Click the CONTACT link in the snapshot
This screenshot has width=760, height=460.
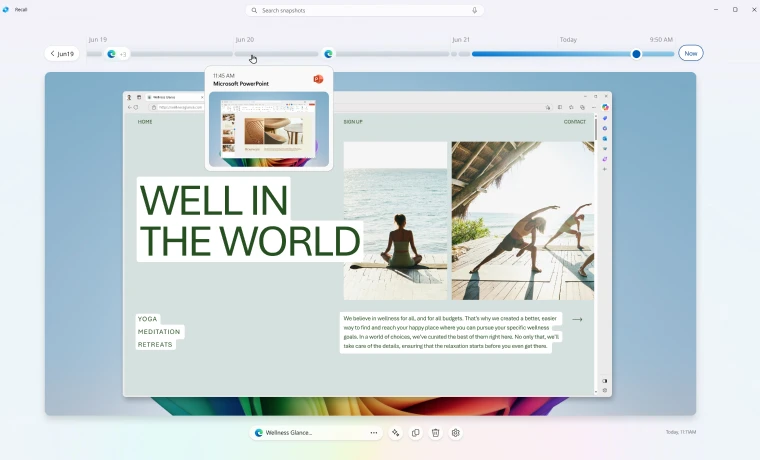(574, 122)
